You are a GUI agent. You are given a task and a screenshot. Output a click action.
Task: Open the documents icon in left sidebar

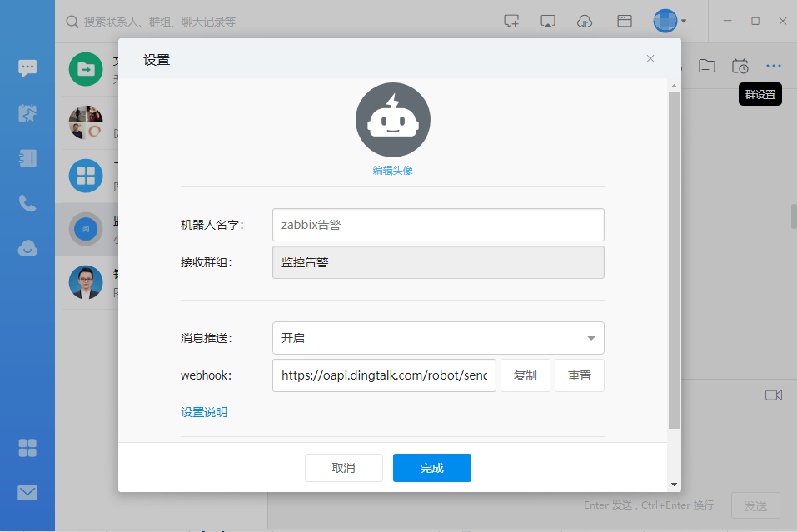27,158
